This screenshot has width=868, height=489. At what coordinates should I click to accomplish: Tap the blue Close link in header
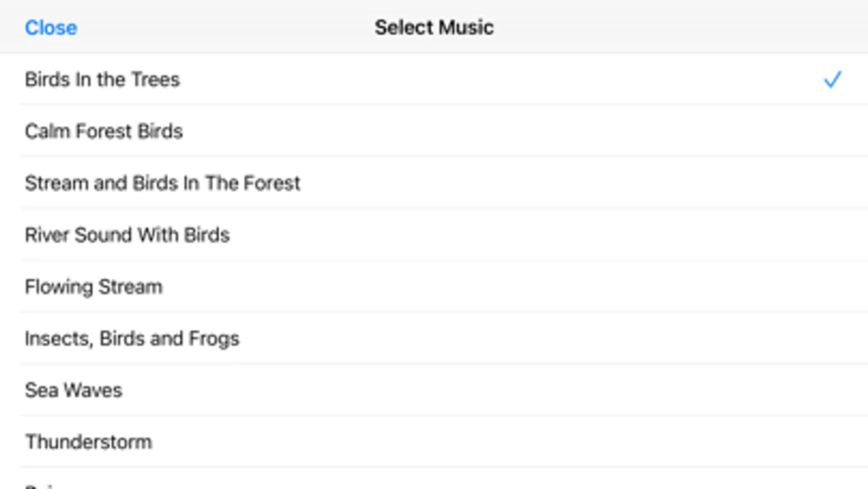51,28
